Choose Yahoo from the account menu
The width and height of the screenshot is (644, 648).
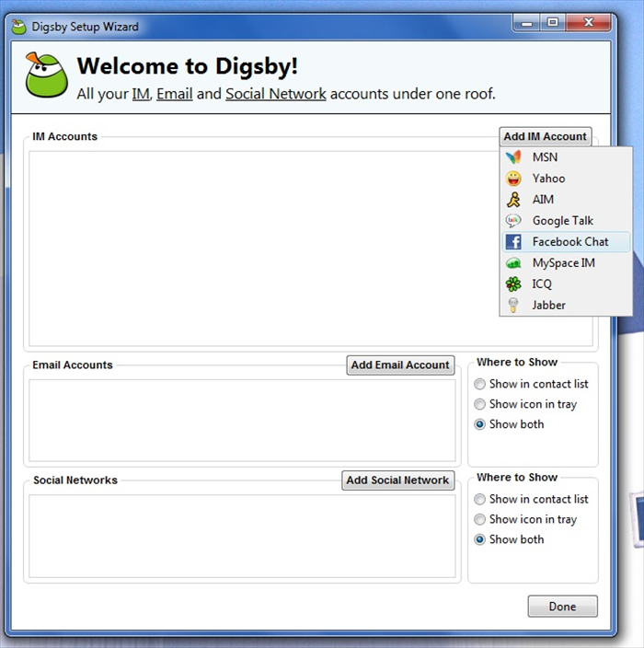click(566, 179)
